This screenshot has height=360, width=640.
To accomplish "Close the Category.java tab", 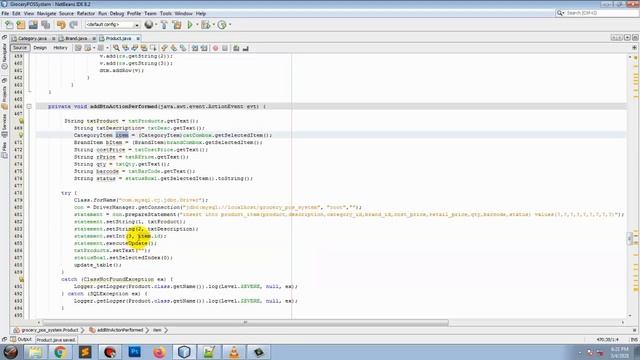I will (x=53, y=38).
